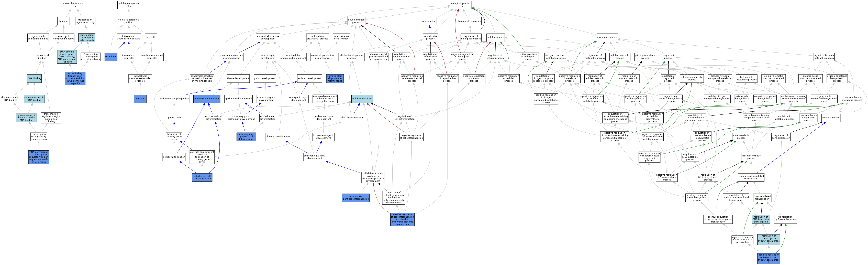Image resolution: width=868 pixels, height=265 pixels.
Task: Select the 'ectoderm formation' node
Action: click(x=174, y=157)
